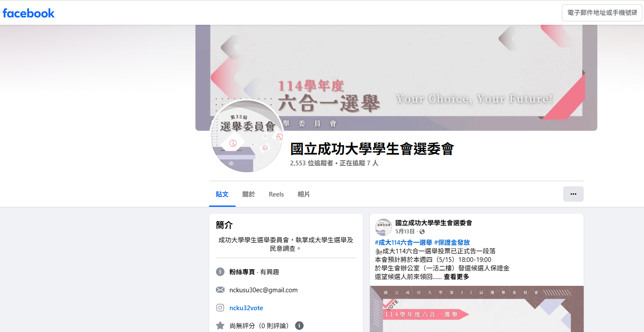
Task: Click the email or phone input field
Action: point(602,13)
